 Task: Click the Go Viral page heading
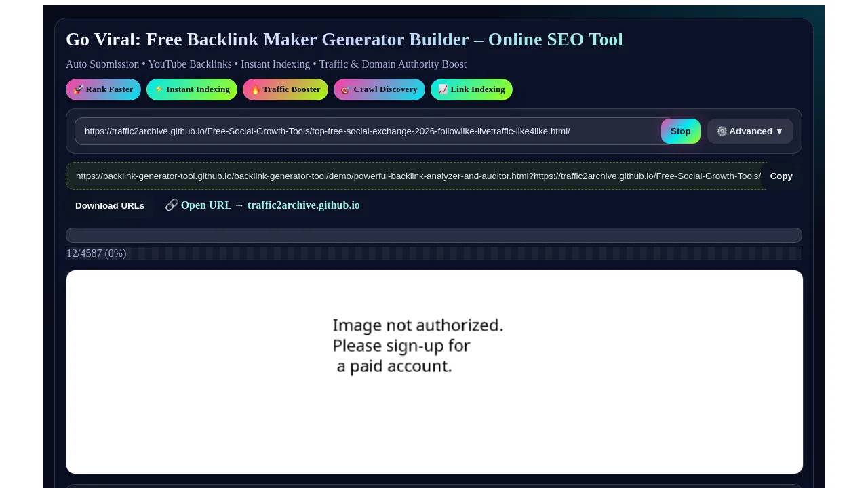[x=344, y=39]
